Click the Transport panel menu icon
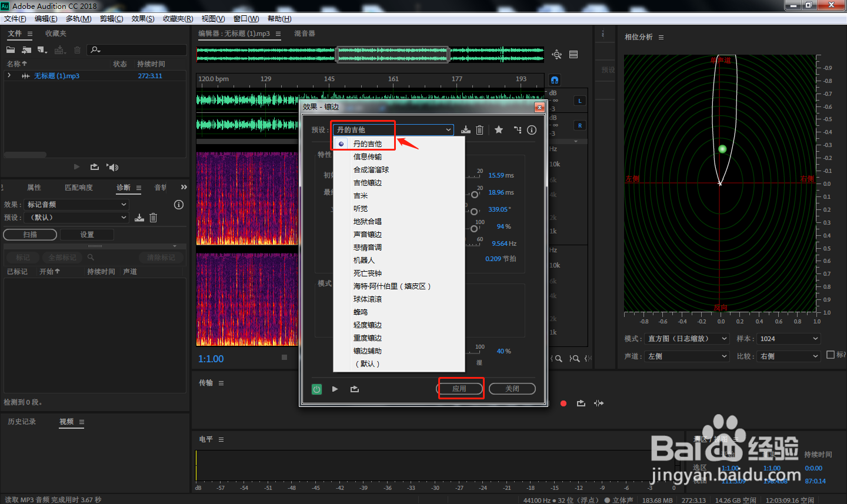The height and width of the screenshot is (504, 847). pos(221,383)
